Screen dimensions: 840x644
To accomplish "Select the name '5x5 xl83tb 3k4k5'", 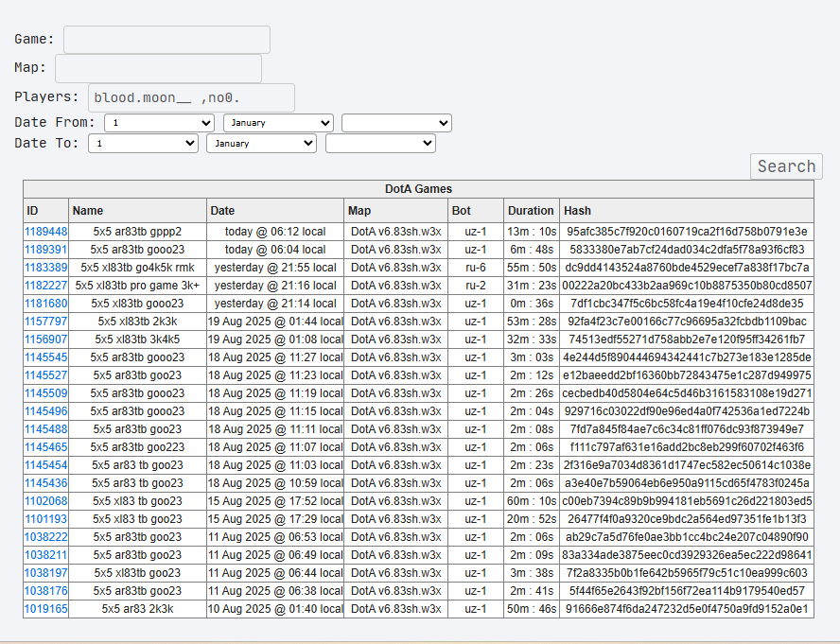I will [x=138, y=339].
